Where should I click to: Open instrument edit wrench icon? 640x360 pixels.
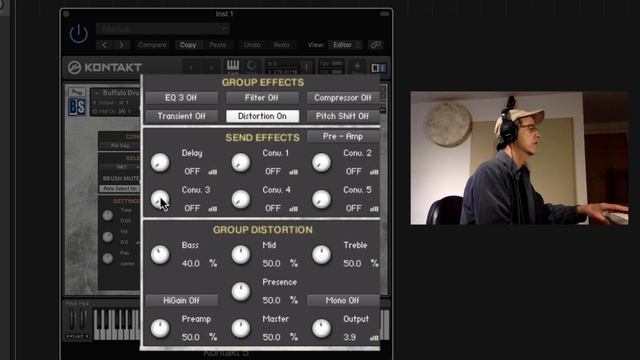[77, 92]
